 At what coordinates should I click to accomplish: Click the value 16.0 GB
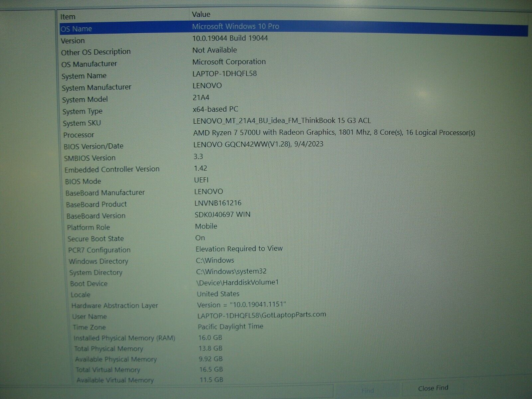pyautogui.click(x=210, y=337)
